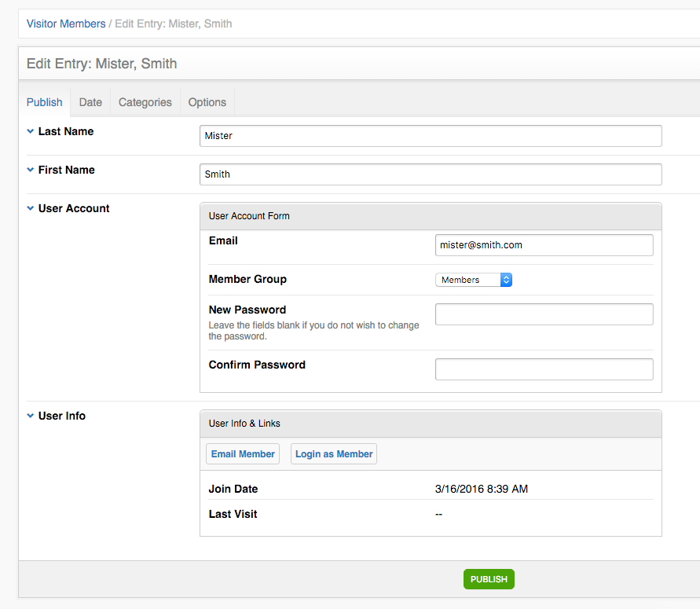Click the Email Member button
The height and width of the screenshot is (609, 700).
click(243, 454)
